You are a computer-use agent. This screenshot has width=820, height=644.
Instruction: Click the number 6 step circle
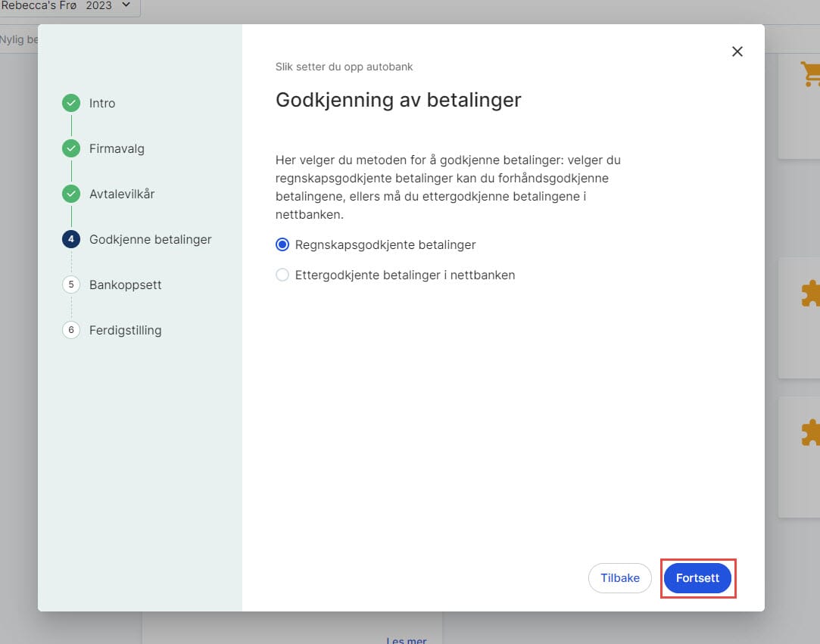[x=71, y=330]
